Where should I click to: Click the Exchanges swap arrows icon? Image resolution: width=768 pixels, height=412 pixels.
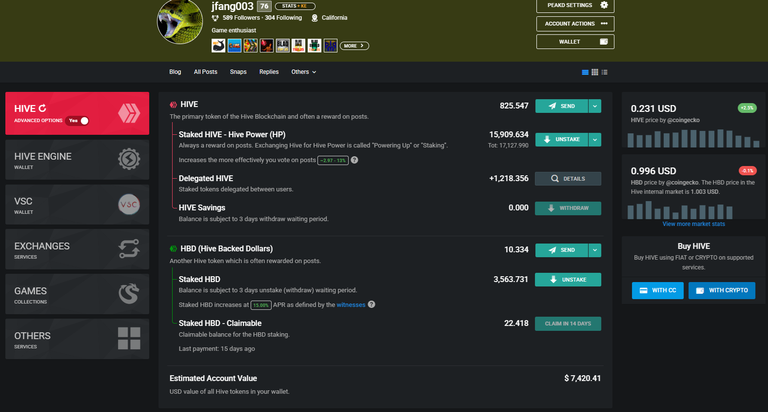click(x=129, y=249)
